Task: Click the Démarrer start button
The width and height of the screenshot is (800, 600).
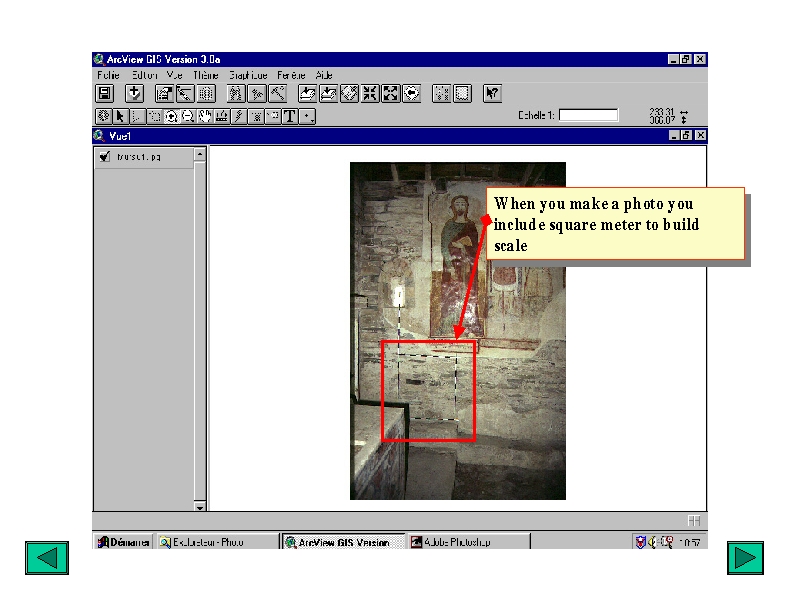Action: (x=123, y=542)
